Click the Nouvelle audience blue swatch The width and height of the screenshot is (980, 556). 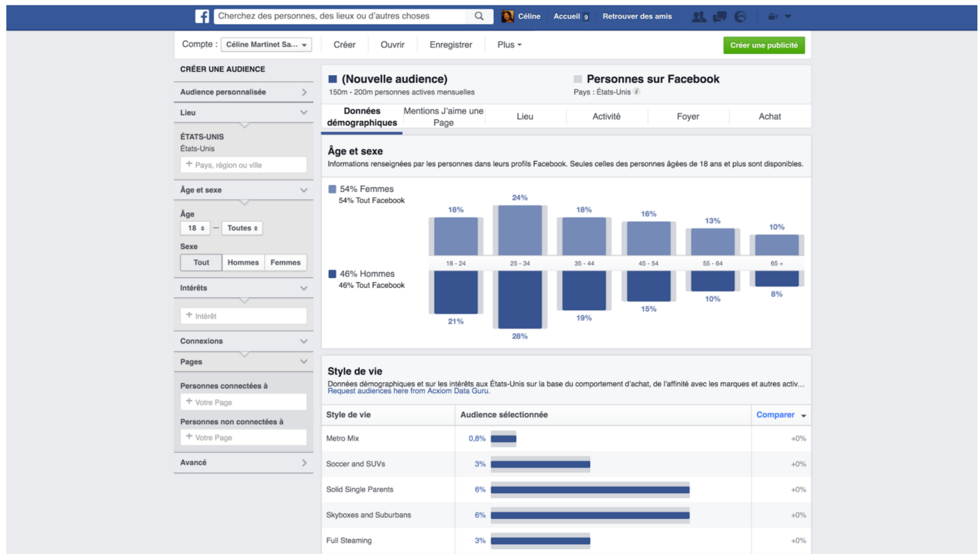pos(333,79)
